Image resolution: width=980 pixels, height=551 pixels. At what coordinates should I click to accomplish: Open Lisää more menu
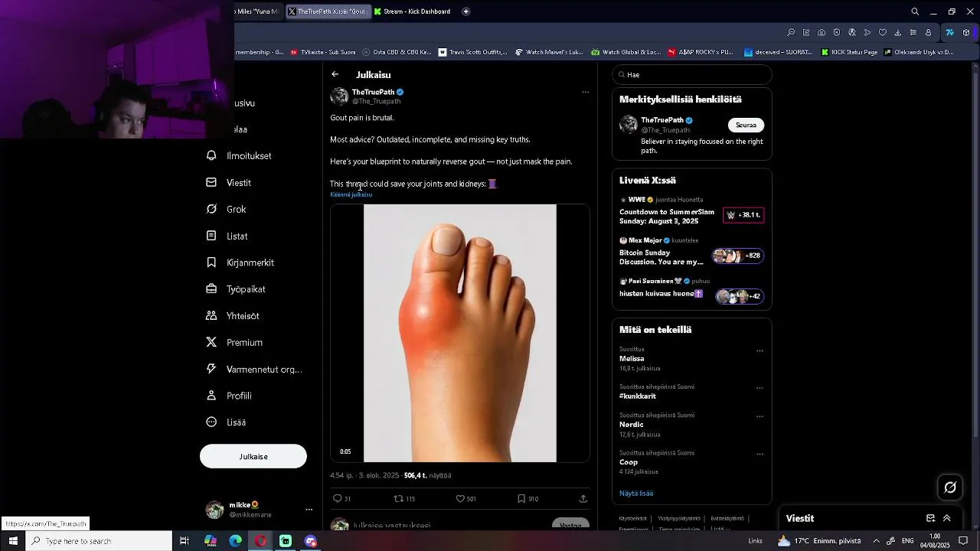(x=226, y=422)
